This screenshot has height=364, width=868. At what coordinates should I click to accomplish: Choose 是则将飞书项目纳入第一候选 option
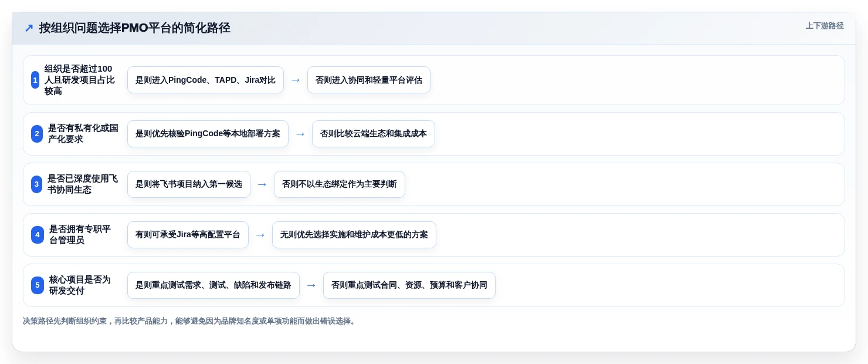coord(189,184)
